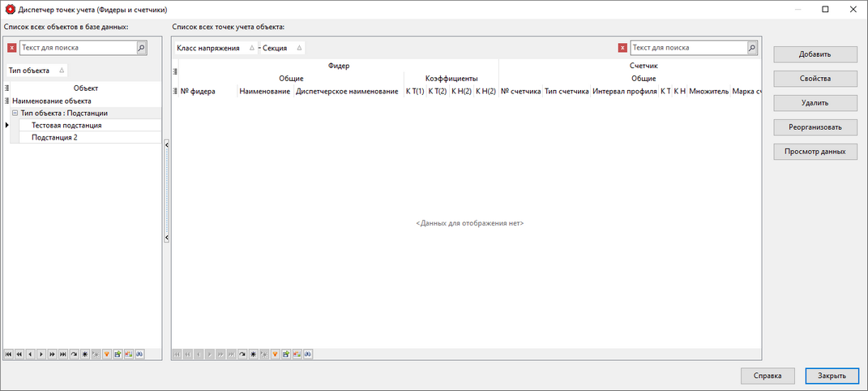
Task: Jump to next page in objects list navigator
Action: tap(52, 354)
